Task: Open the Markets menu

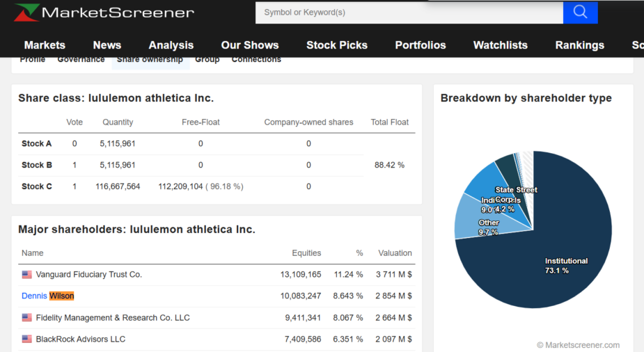Action: pyautogui.click(x=45, y=45)
